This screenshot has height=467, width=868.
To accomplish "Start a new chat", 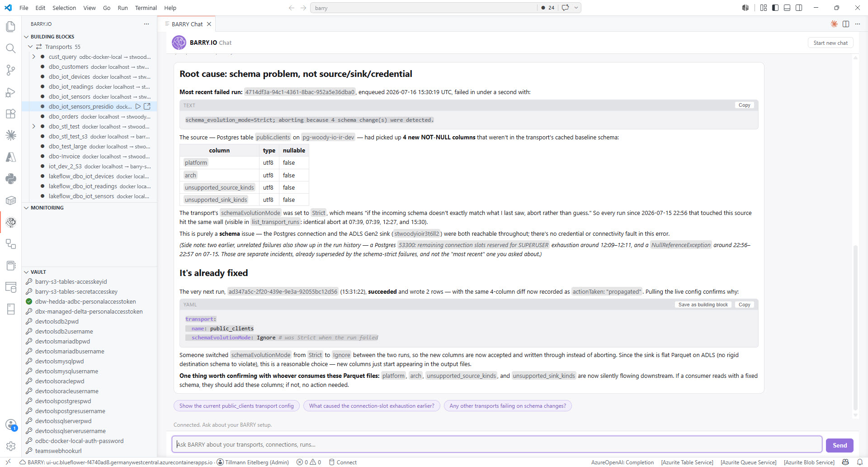I will (x=830, y=43).
